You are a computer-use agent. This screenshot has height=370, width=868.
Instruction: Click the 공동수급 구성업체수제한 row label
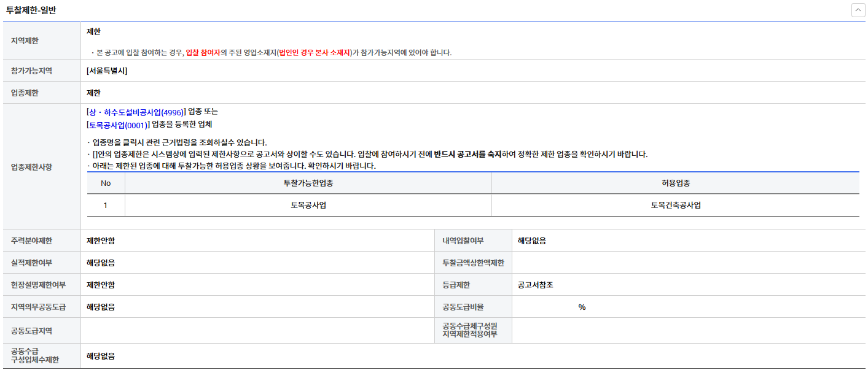point(35,356)
